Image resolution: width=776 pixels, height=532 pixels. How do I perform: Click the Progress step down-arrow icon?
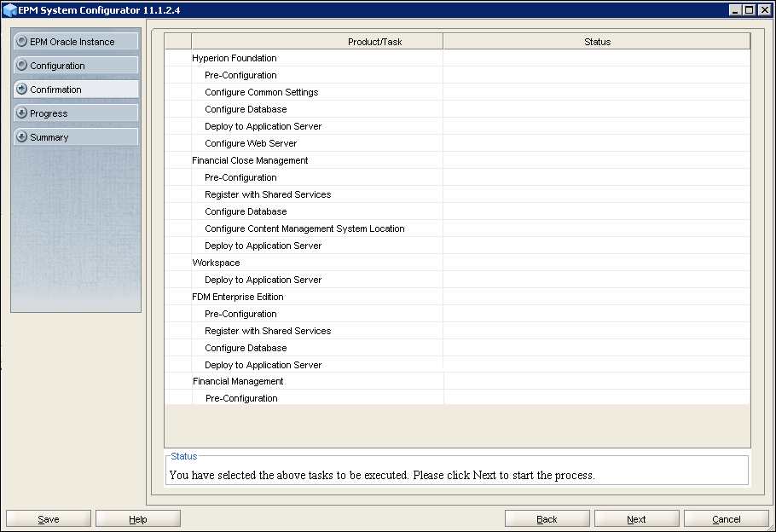coord(21,113)
